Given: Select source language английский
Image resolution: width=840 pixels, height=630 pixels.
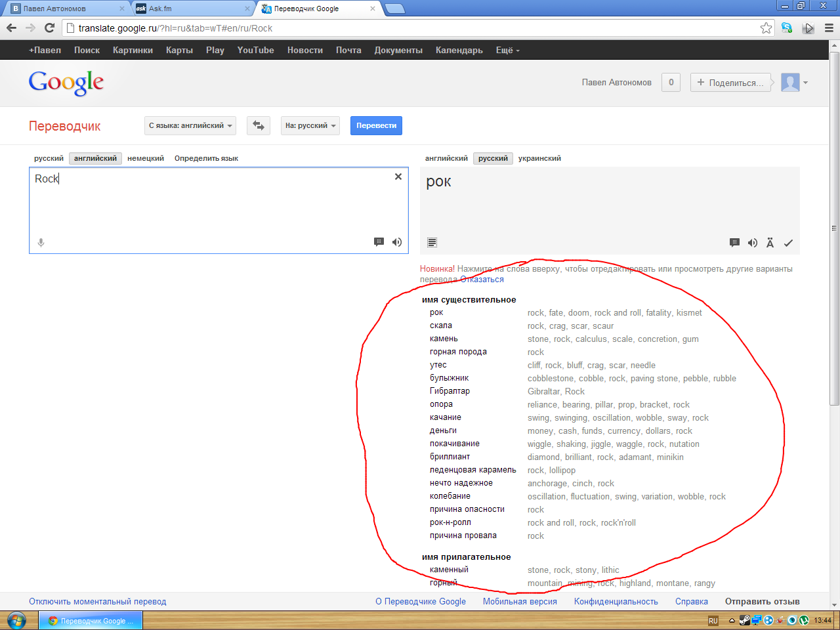Looking at the screenshot, I should (x=95, y=158).
